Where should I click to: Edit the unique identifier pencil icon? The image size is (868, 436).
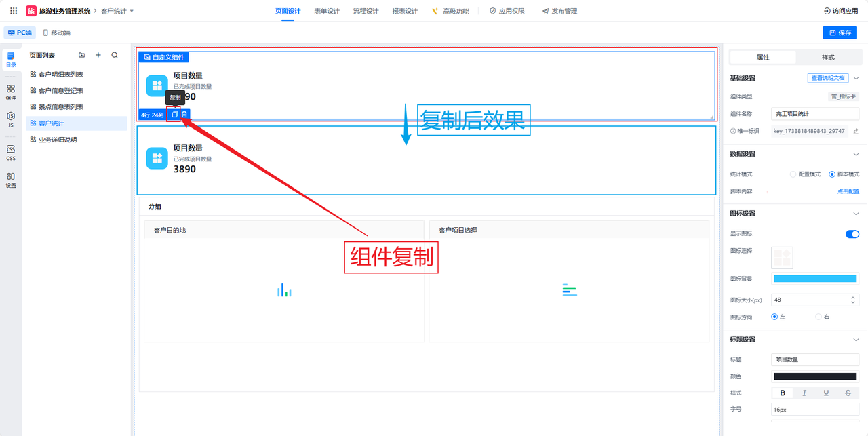pyautogui.click(x=855, y=131)
